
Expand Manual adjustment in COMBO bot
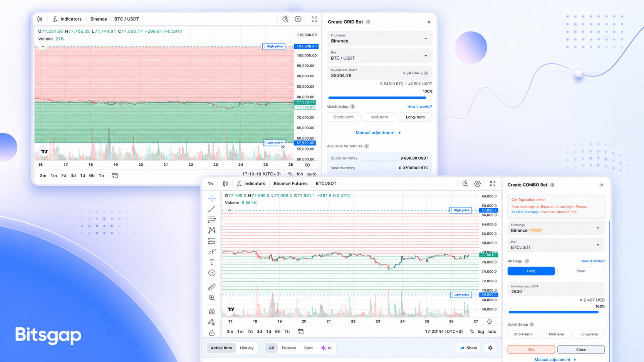pyautogui.click(x=555, y=359)
